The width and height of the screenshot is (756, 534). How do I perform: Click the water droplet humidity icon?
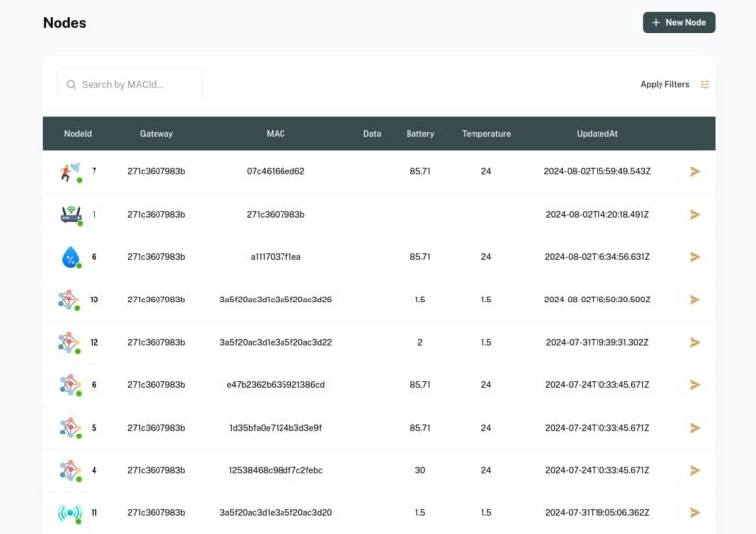click(x=70, y=257)
